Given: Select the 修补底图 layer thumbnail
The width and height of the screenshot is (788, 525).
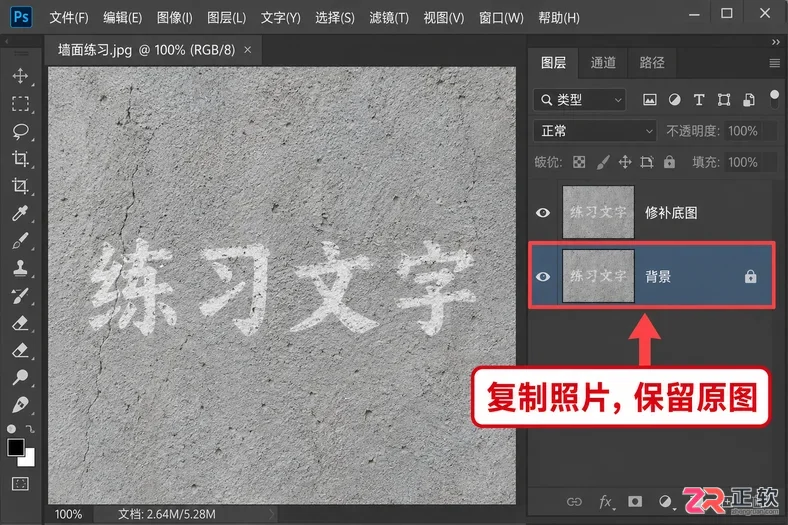Looking at the screenshot, I should (x=598, y=212).
